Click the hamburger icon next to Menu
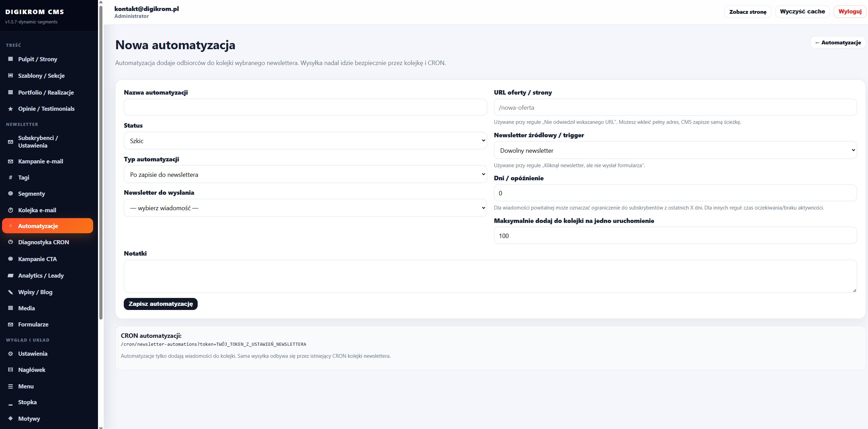Screen dimensions: 868x429 point(11,386)
